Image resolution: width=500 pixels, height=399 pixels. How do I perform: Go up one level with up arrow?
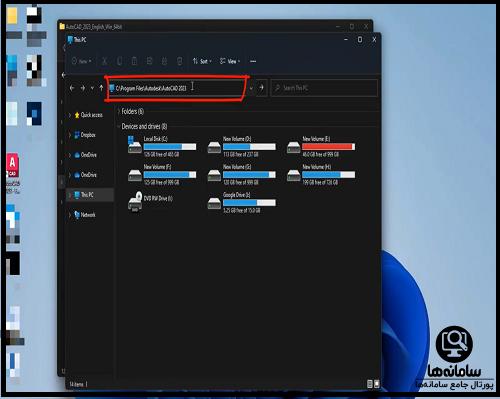[x=101, y=88]
